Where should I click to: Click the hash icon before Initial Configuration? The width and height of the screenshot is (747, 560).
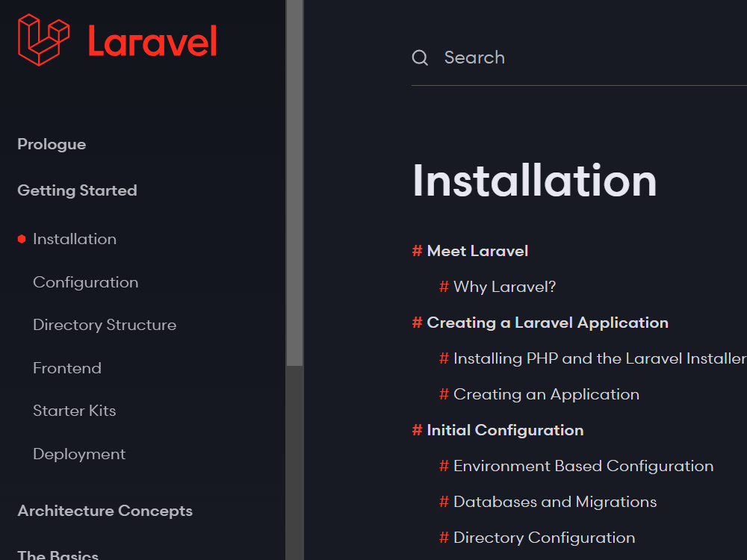(418, 431)
